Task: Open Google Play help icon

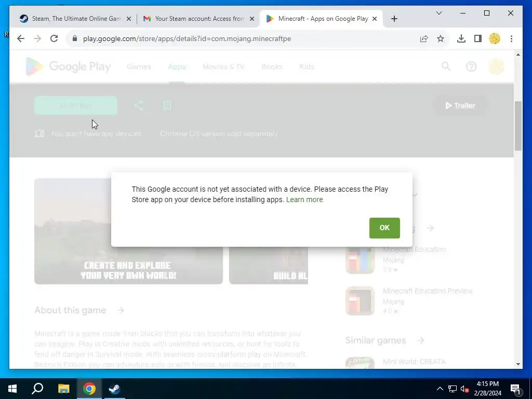Action: pyautogui.click(x=471, y=66)
